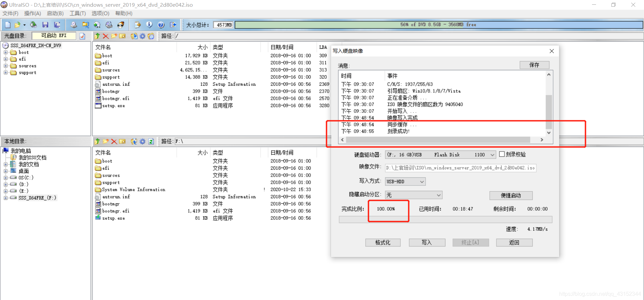644x300 pixels.
Task: Click the message list vertical scrollbar thumb
Action: 549,112
